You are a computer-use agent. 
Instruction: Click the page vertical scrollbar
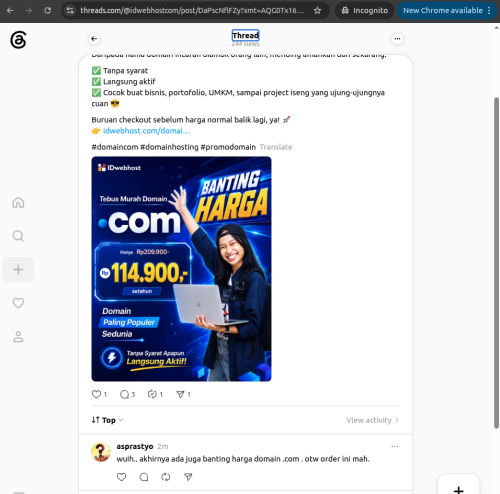click(496, 263)
